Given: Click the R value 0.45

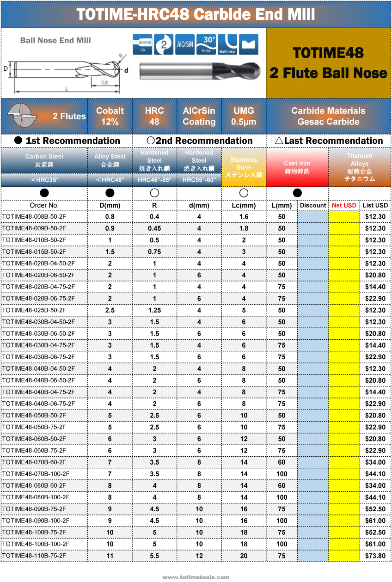Looking at the screenshot, I should click(x=154, y=228).
